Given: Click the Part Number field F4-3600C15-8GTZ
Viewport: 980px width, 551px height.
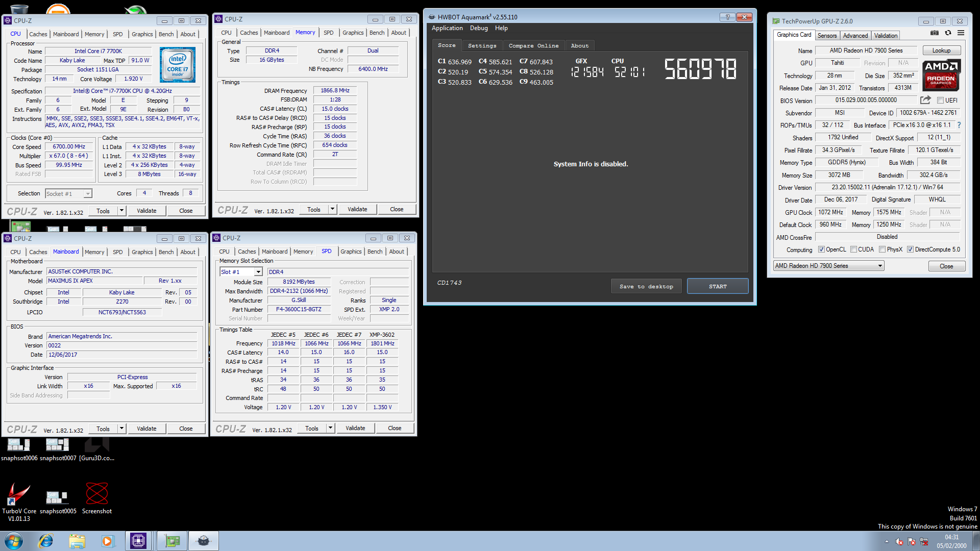Looking at the screenshot, I should 299,309.
